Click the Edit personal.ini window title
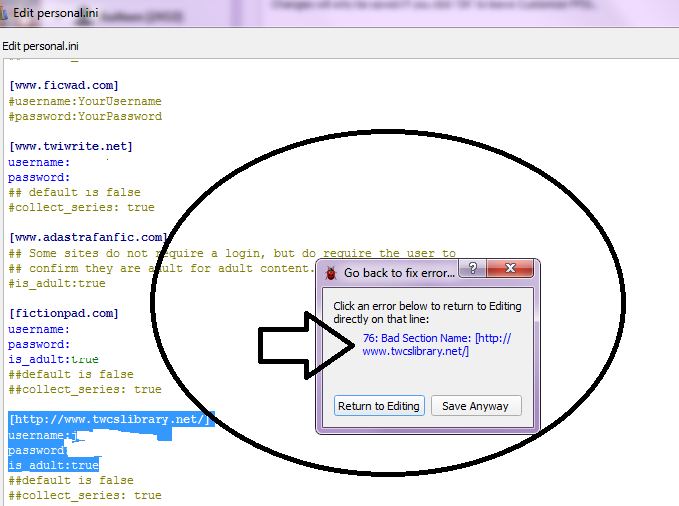Screen dimensions: 679x506 coord(55,13)
